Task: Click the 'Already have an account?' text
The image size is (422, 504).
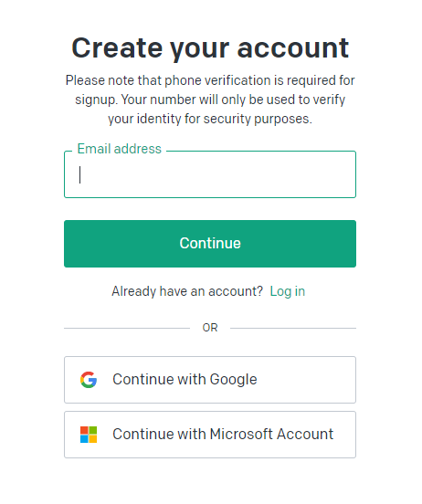Action: [187, 291]
